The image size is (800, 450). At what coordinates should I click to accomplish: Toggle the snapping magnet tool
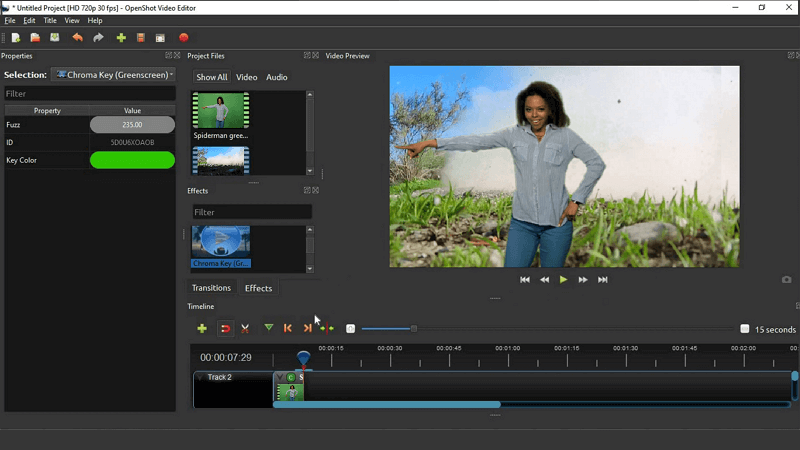point(225,329)
